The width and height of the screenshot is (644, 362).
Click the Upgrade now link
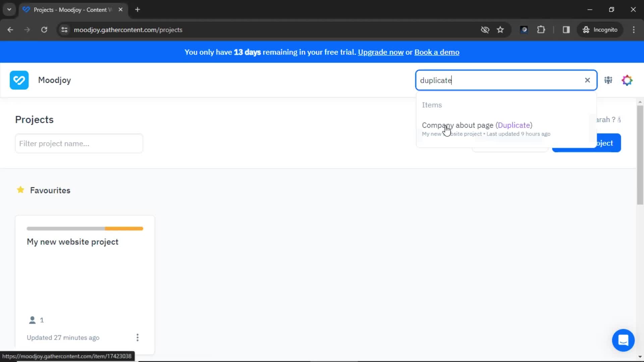tap(381, 52)
